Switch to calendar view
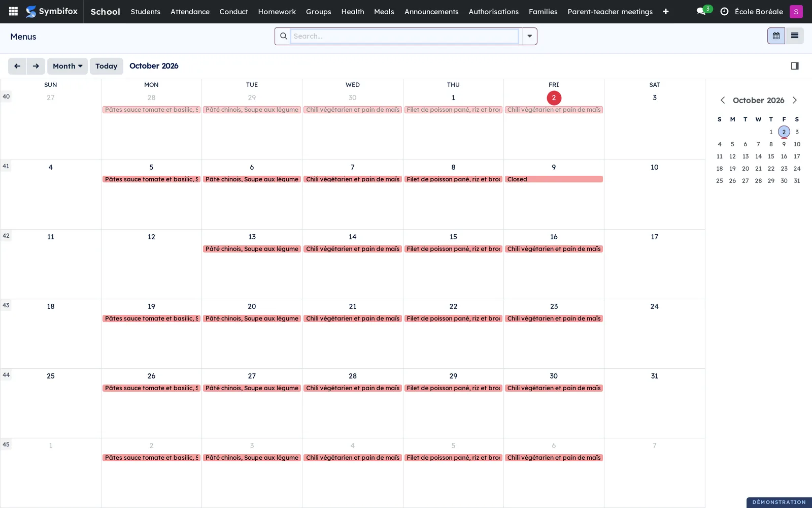The width and height of the screenshot is (812, 508). click(x=776, y=36)
